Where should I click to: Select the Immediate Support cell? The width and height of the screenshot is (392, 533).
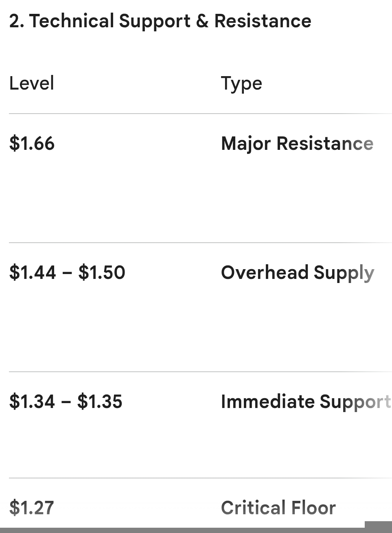306,402
